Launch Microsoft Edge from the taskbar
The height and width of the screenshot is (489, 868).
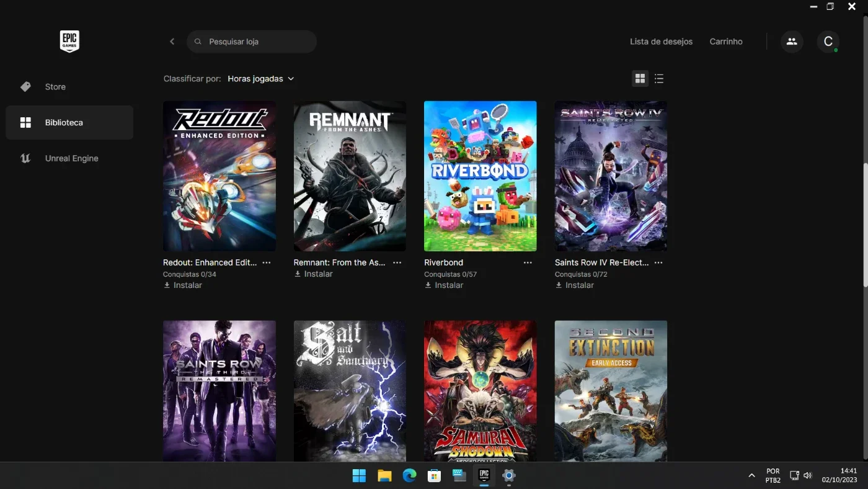(x=409, y=476)
